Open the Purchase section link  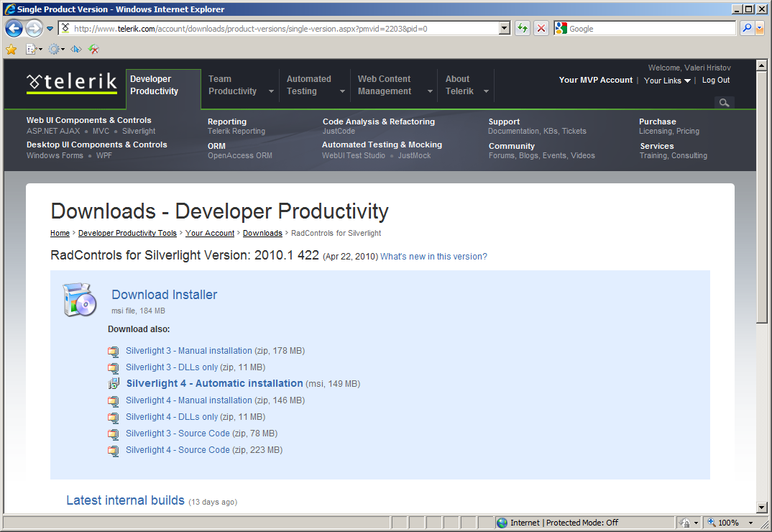pyautogui.click(x=657, y=121)
